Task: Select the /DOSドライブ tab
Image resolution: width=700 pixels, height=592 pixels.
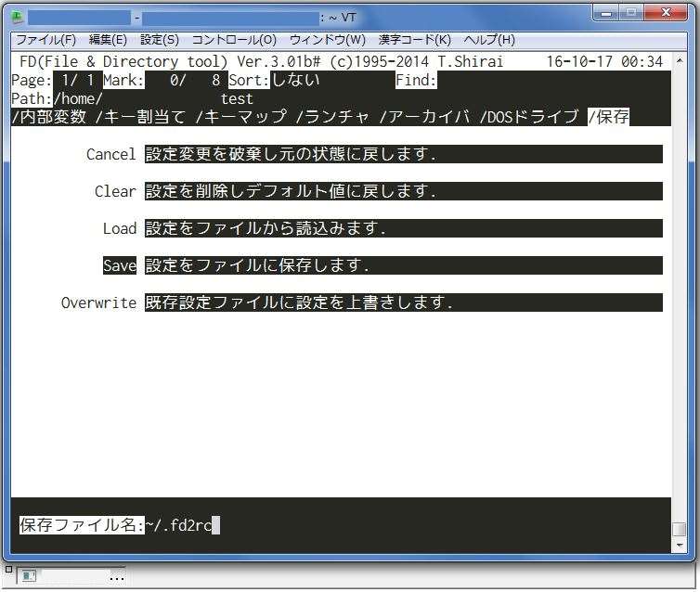Action: click(x=528, y=117)
